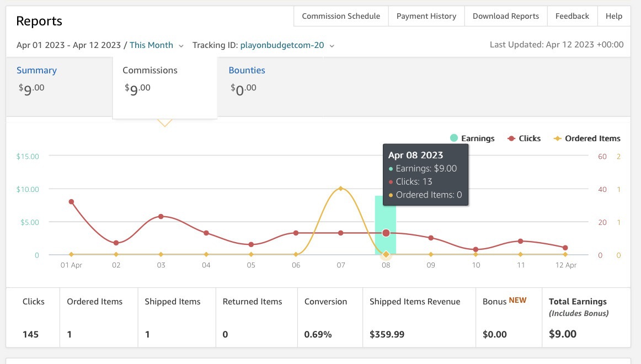
Task: Click 'Earnings: $9.00' in the tooltip
Action: [x=426, y=168]
